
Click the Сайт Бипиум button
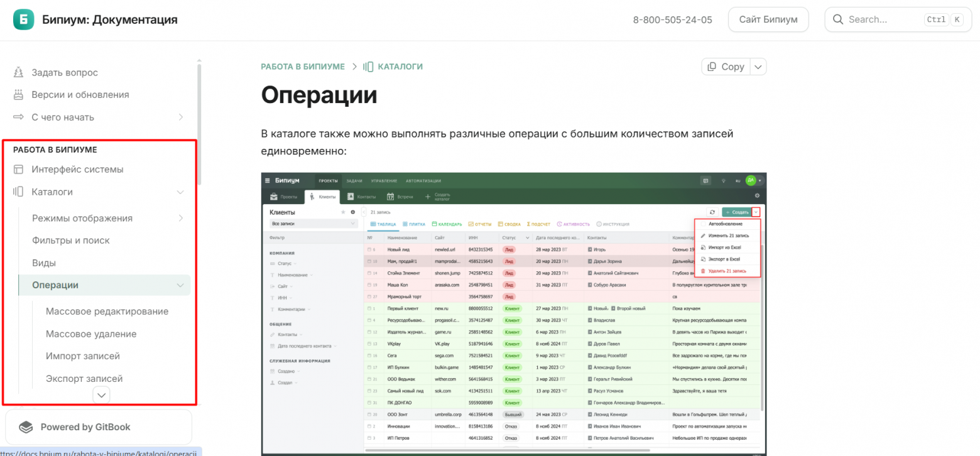click(x=768, y=19)
